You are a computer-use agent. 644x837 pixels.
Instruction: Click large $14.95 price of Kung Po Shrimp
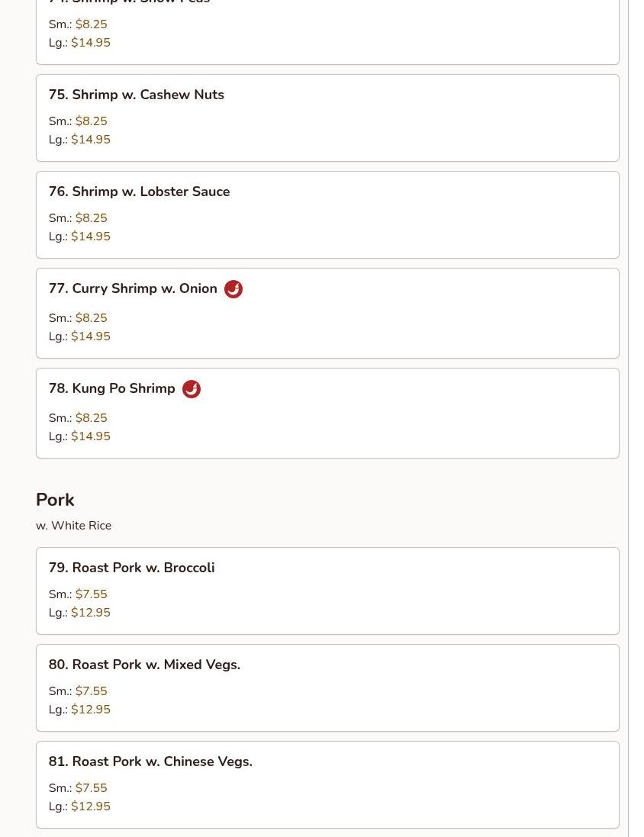click(x=90, y=436)
